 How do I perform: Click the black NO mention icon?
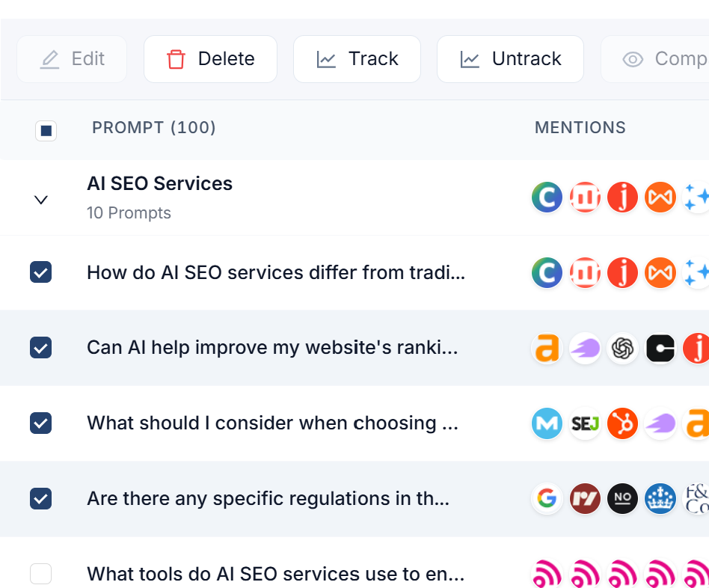[622, 498]
